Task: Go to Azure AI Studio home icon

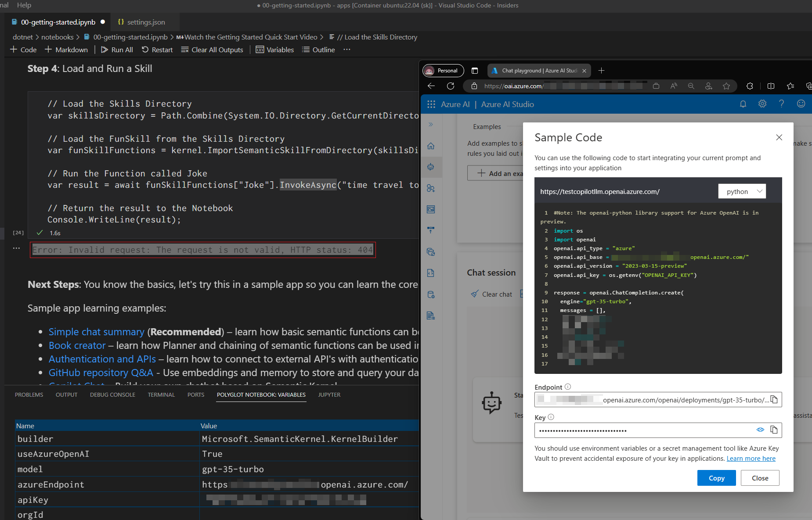Action: coord(431,146)
